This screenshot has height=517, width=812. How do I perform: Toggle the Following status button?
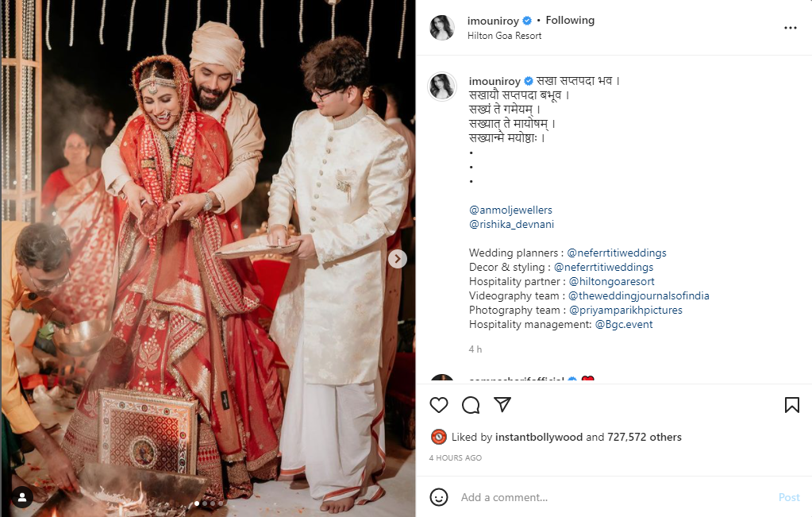click(570, 20)
